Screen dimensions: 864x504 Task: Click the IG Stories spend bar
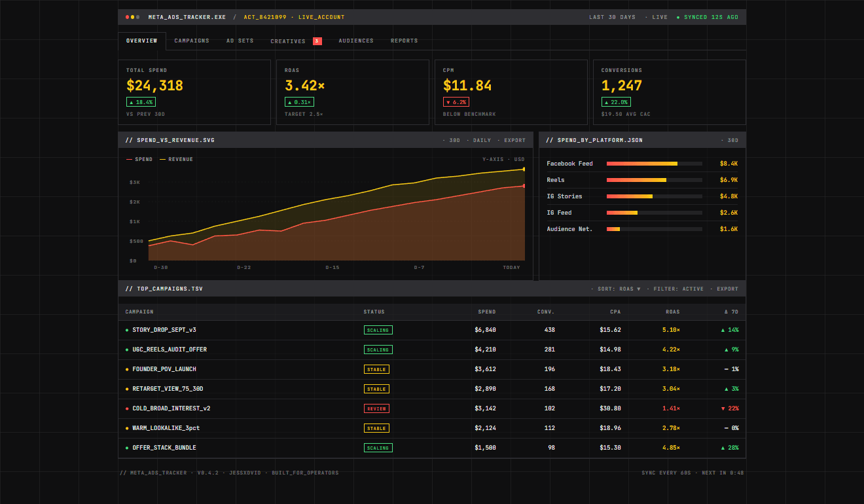click(655, 196)
